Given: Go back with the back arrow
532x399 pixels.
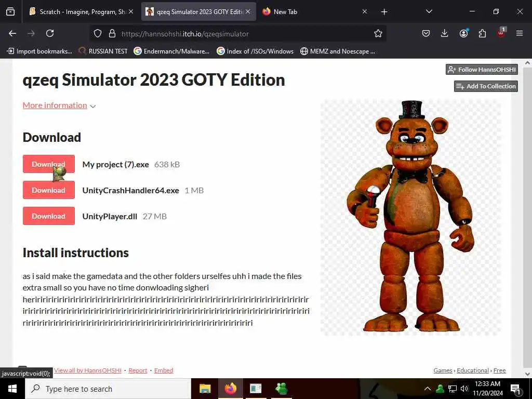Looking at the screenshot, I should 12,33.
